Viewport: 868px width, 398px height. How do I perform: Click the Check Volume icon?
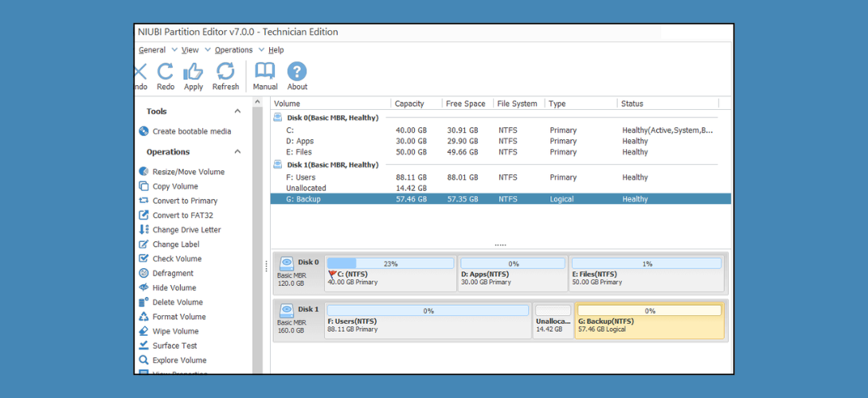144,259
